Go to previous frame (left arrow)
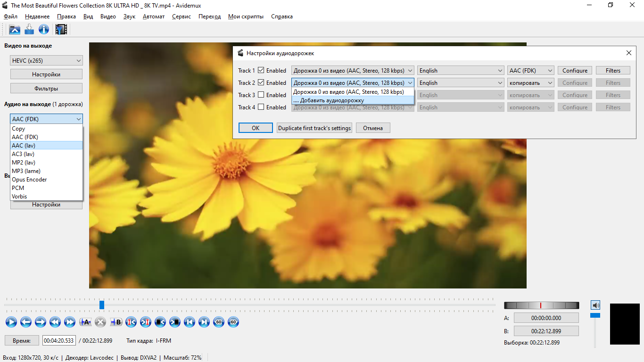 point(26,322)
